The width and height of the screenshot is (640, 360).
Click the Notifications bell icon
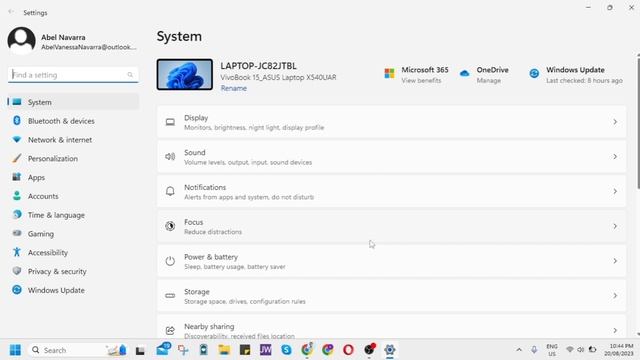(x=170, y=191)
